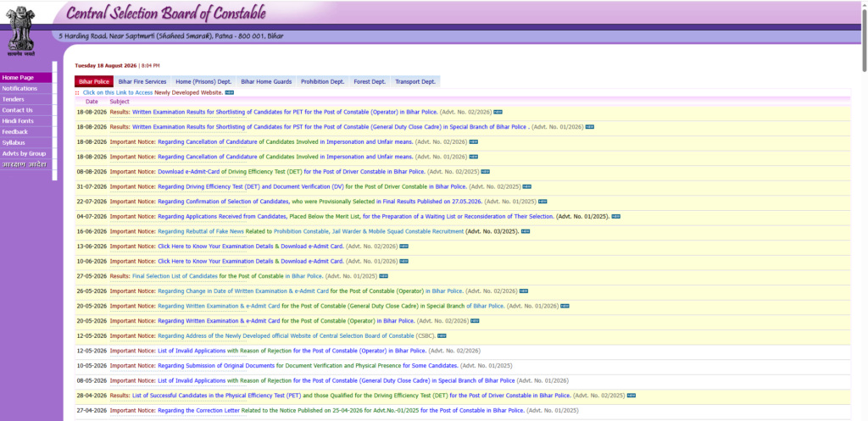
Task: Click NEW badge beside 'Newly Developed Website' link
Action: [229, 92]
